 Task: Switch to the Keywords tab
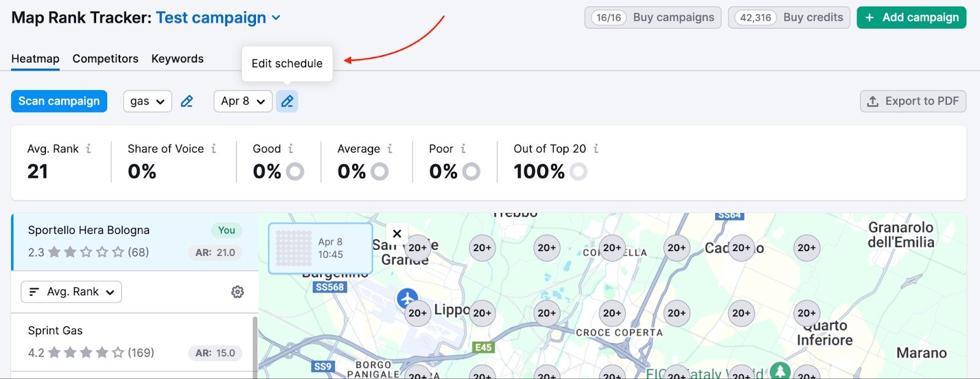pyautogui.click(x=177, y=58)
